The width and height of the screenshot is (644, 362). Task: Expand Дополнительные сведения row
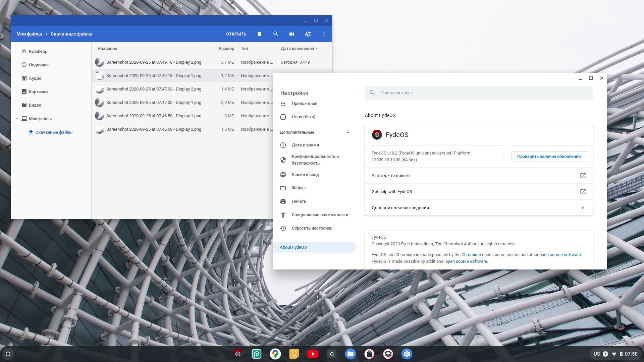click(479, 208)
